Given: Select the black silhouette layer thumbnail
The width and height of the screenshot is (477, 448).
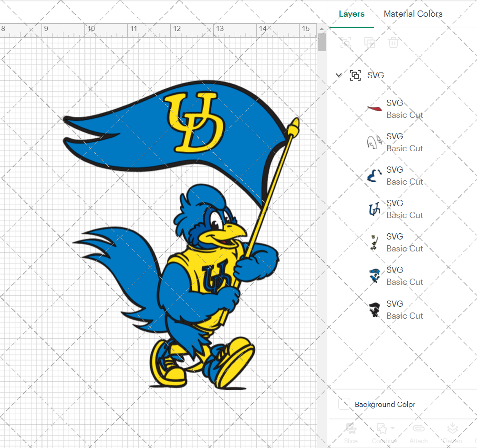Looking at the screenshot, I should coord(374,310).
